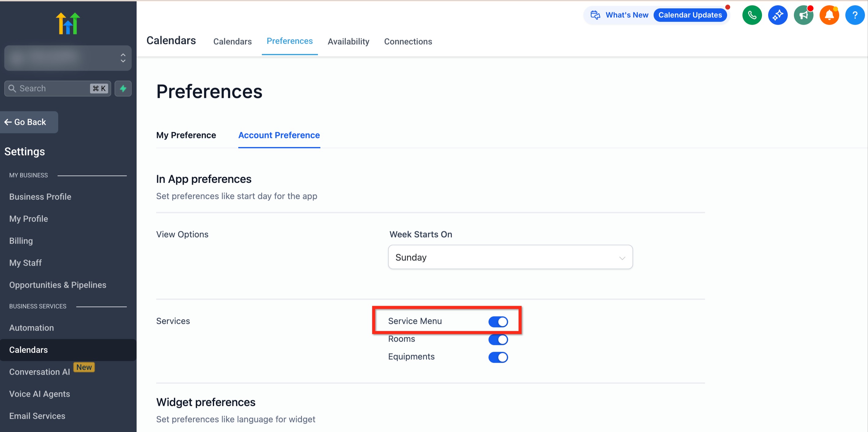Click the blue question mark help icon

[x=855, y=15]
